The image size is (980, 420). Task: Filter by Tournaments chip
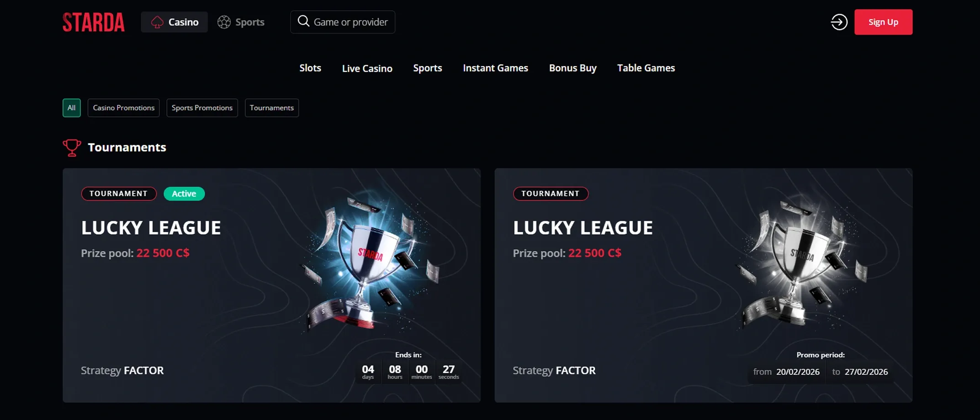[x=272, y=108]
